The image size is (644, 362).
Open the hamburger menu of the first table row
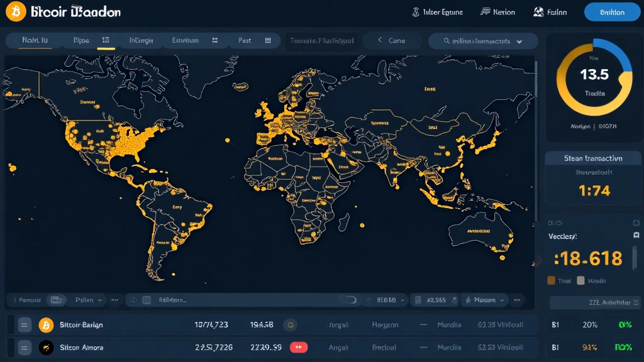25,325
